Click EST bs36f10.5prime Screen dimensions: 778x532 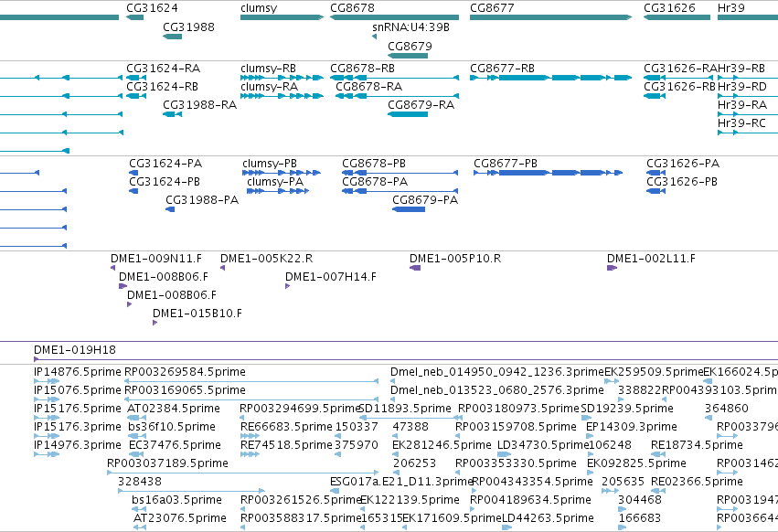tap(137, 436)
